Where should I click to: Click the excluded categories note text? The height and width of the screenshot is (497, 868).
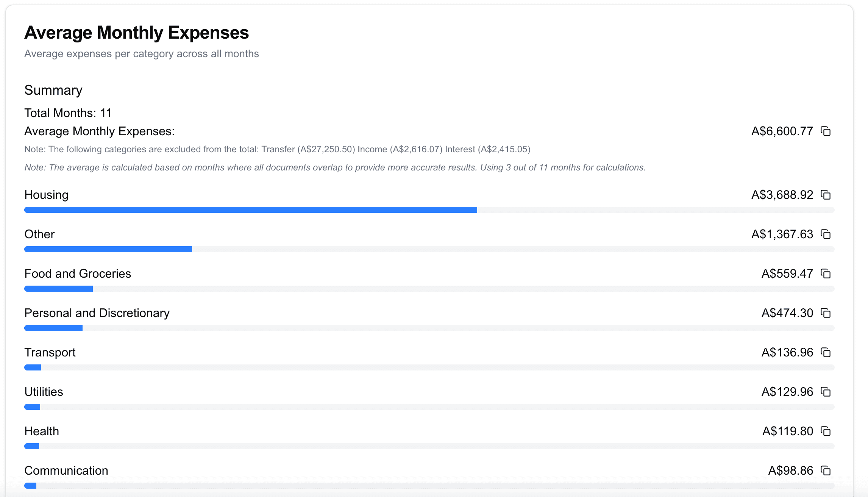(277, 149)
